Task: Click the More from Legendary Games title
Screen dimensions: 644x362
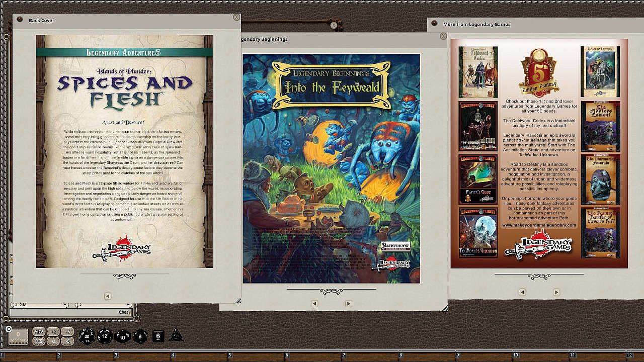Action: 477,24
